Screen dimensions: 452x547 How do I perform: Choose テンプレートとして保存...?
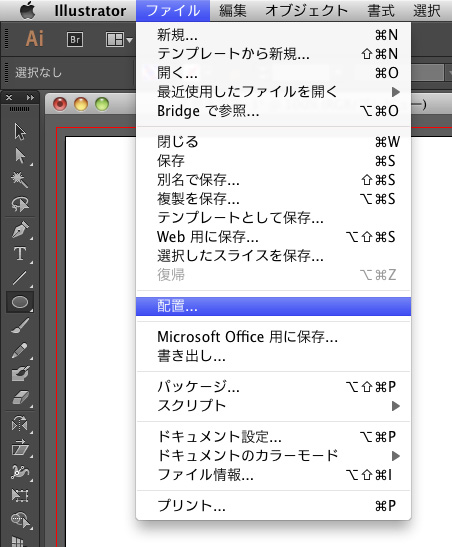[x=273, y=218]
